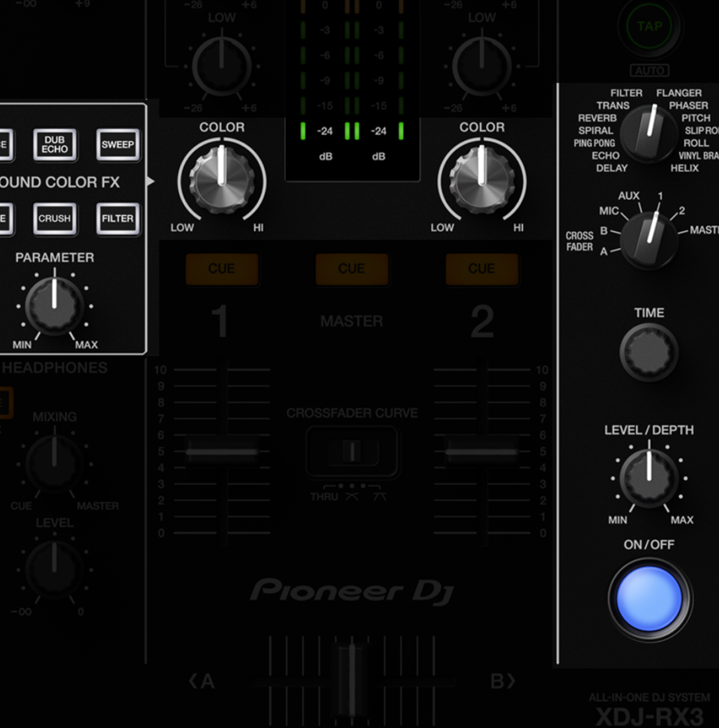The width and height of the screenshot is (719, 728).
Task: Click the Sound Color FX PARAMETER knob
Action: 54,305
